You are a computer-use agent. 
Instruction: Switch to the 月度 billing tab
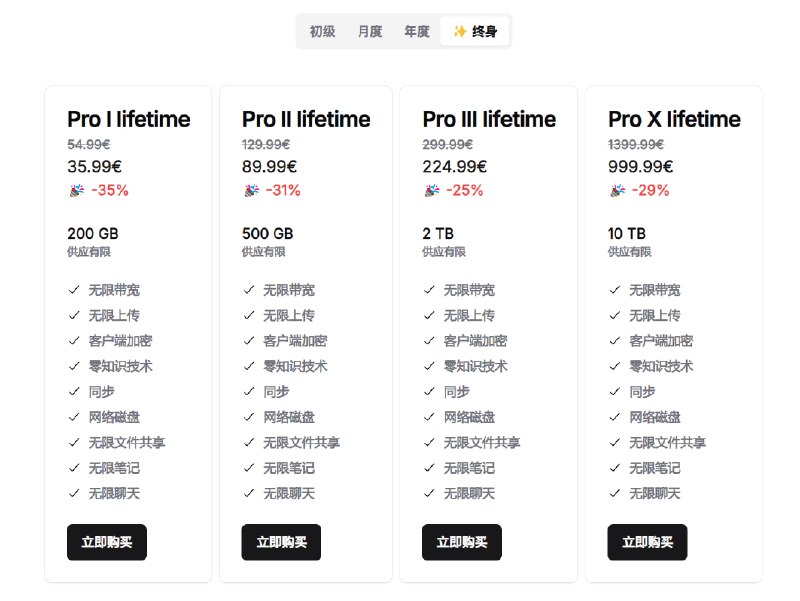coord(369,30)
